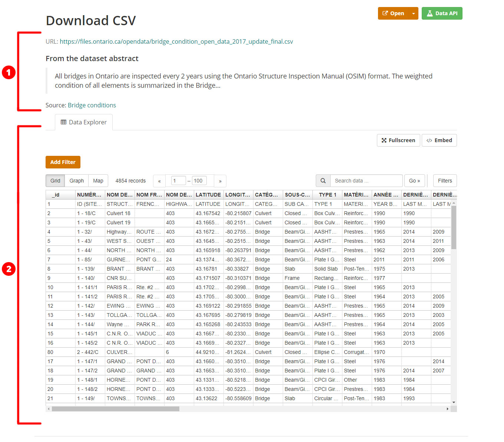This screenshot has height=442, width=504.
Task: Select the flask icon on Data API
Action: 430,13
